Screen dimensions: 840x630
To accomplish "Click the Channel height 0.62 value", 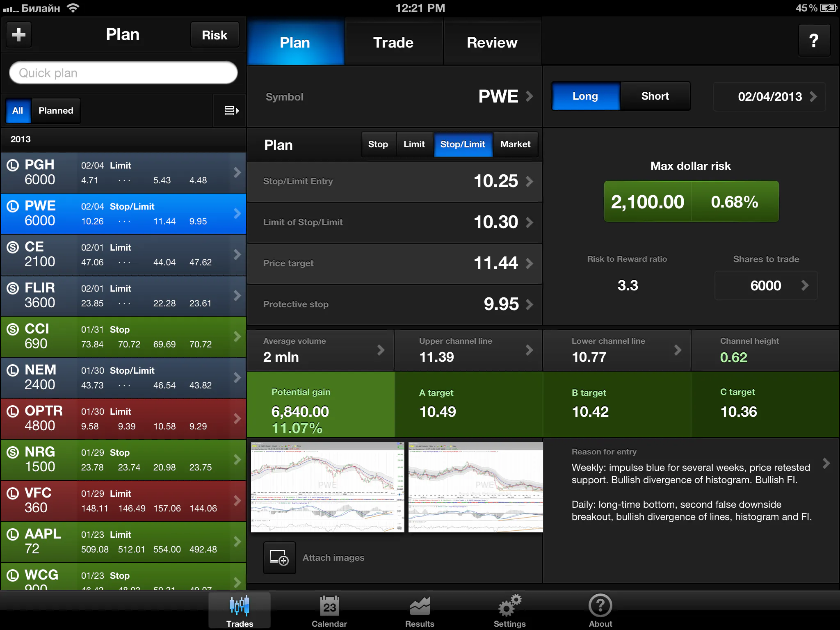I will [x=733, y=357].
